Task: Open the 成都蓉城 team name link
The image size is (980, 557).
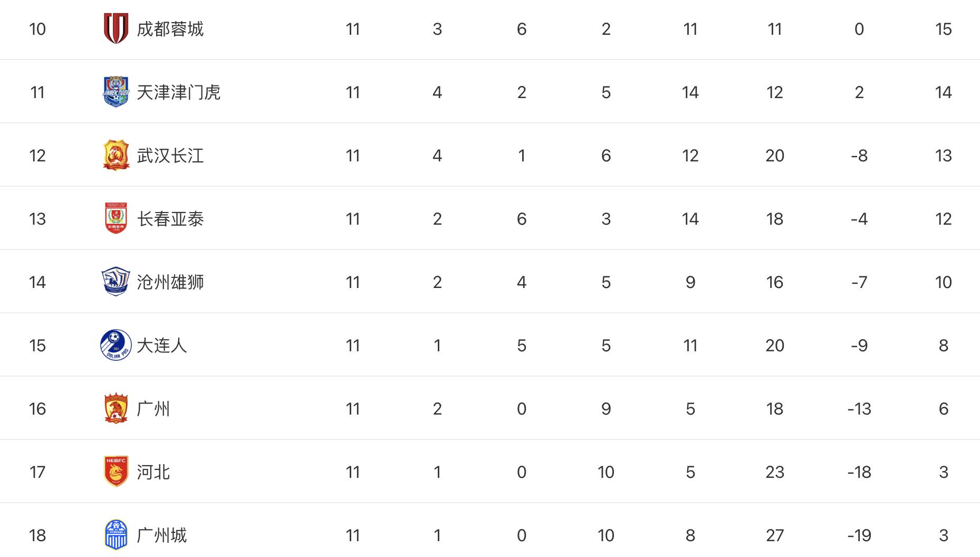Action: point(170,29)
